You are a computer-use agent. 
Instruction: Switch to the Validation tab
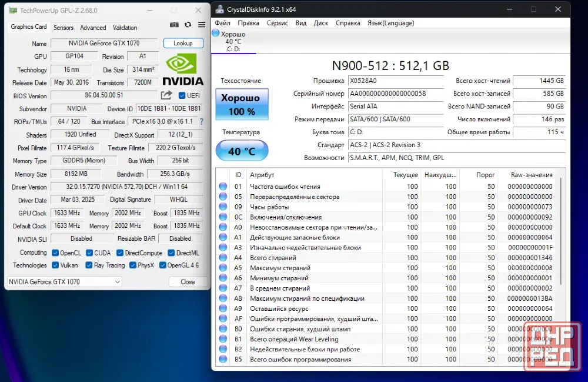(x=125, y=28)
